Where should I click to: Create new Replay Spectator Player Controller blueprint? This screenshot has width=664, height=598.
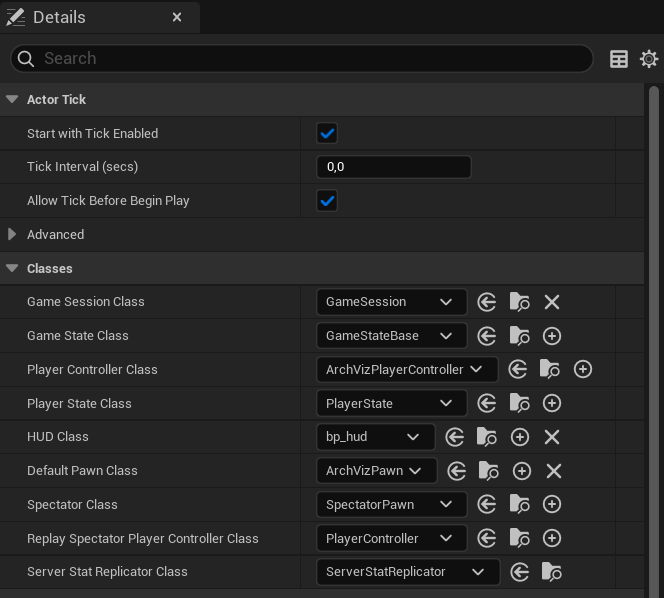point(552,538)
